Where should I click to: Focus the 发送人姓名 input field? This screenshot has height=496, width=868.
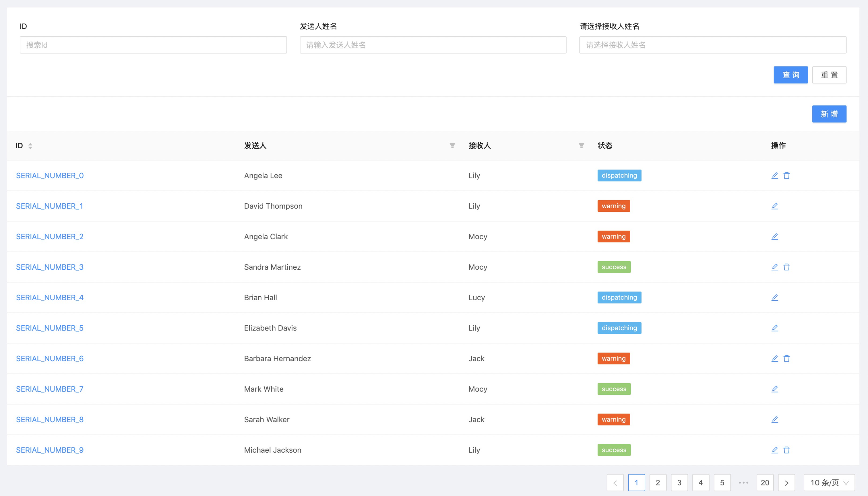coord(433,45)
